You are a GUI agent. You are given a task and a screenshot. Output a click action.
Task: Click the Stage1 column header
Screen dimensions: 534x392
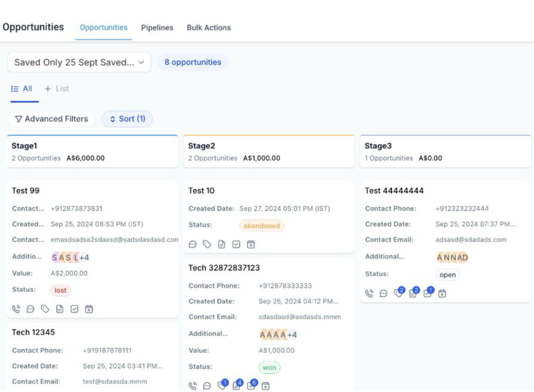click(x=93, y=151)
